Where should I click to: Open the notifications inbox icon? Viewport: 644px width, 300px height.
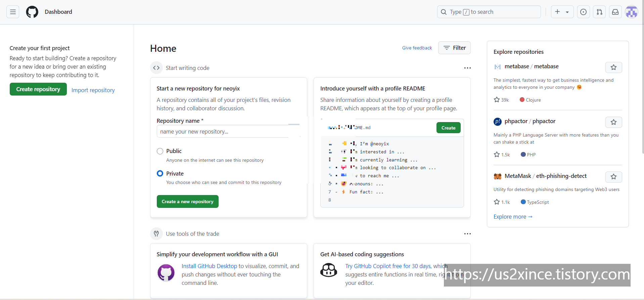pos(615,12)
